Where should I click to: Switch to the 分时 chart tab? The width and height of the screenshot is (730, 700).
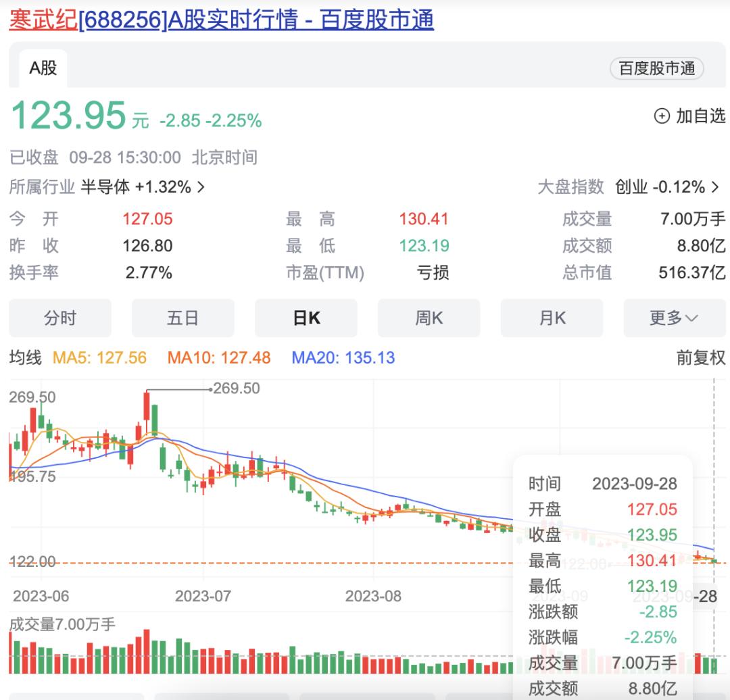60,318
